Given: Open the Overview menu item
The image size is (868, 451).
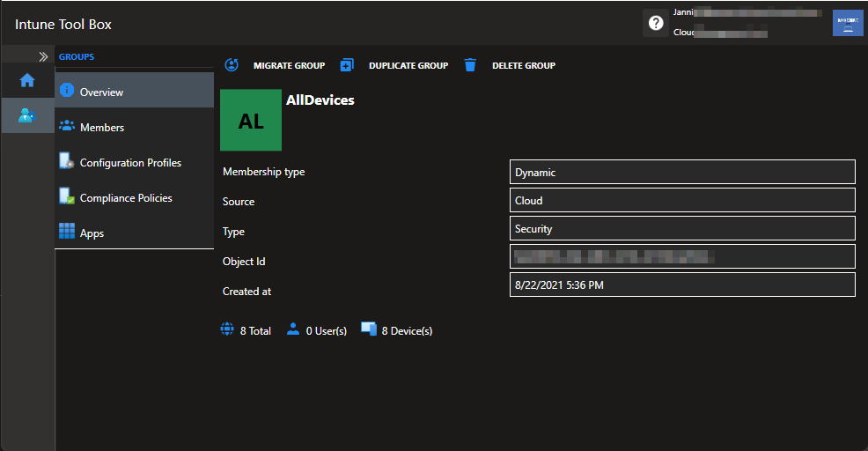Looking at the screenshot, I should [135, 91].
